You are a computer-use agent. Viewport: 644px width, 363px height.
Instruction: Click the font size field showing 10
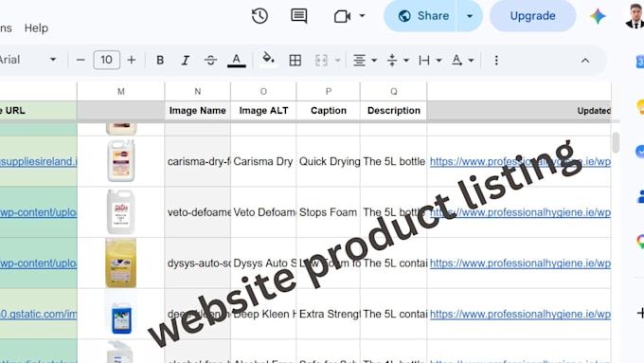tap(107, 60)
